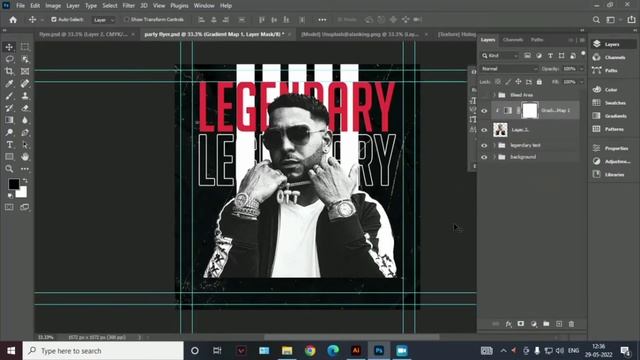Select the Horizontal Type tool
Image resolution: width=640 pixels, height=360 pixels.
[x=9, y=144]
